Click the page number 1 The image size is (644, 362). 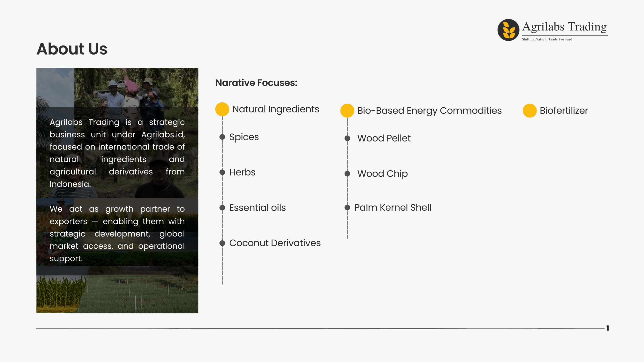click(x=608, y=328)
